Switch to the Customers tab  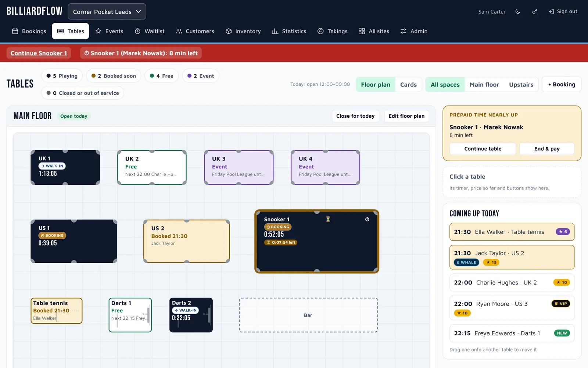(x=195, y=31)
